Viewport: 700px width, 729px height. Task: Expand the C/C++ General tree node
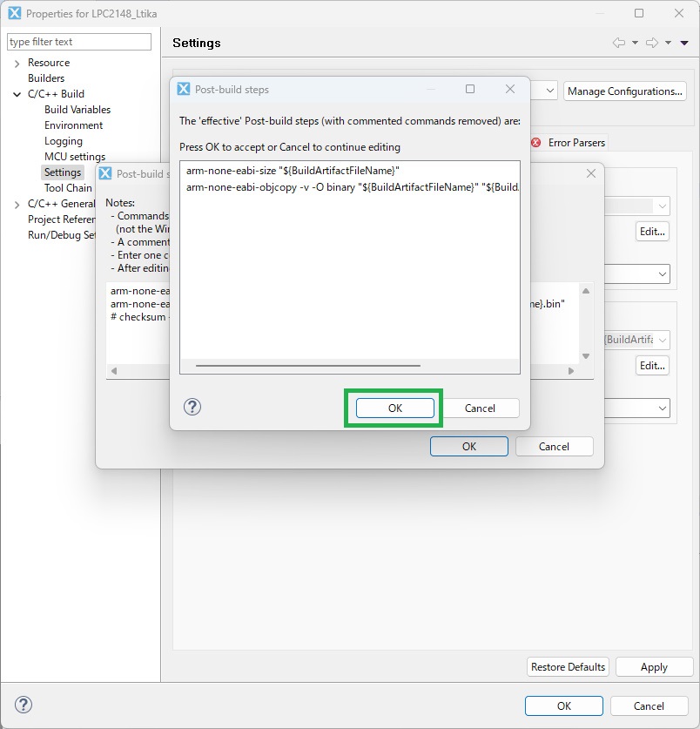[x=17, y=204]
